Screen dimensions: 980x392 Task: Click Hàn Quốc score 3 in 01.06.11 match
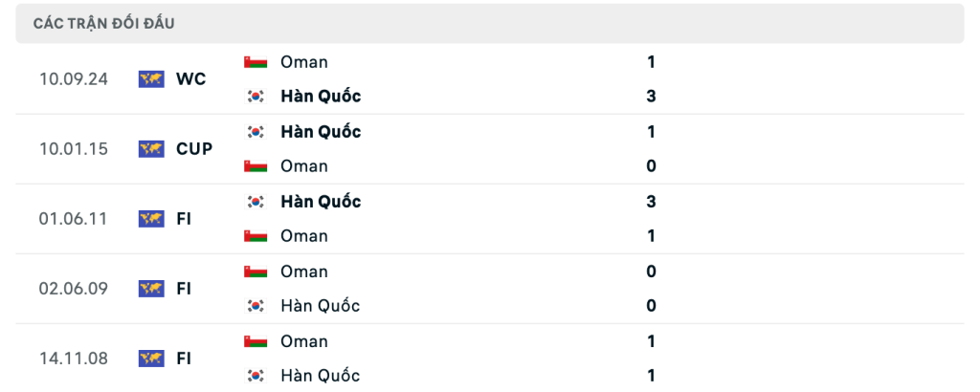click(x=651, y=202)
